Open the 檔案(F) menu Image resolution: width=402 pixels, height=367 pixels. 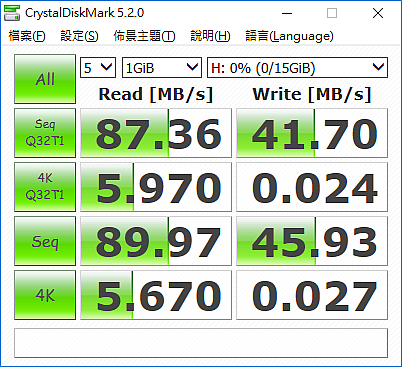(x=27, y=36)
